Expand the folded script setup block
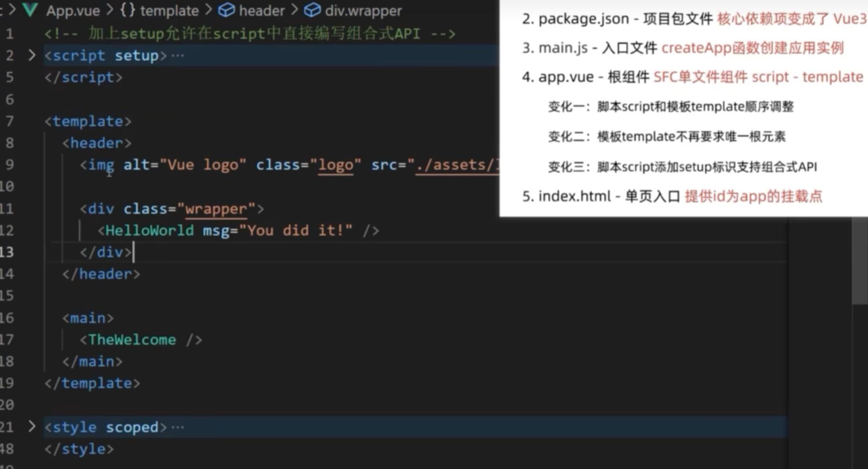Screen dimensions: 868x469 tap(32, 56)
